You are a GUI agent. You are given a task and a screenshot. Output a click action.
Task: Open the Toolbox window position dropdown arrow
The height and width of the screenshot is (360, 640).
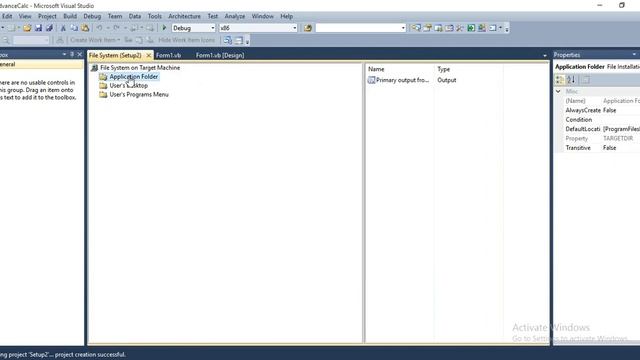[64, 54]
